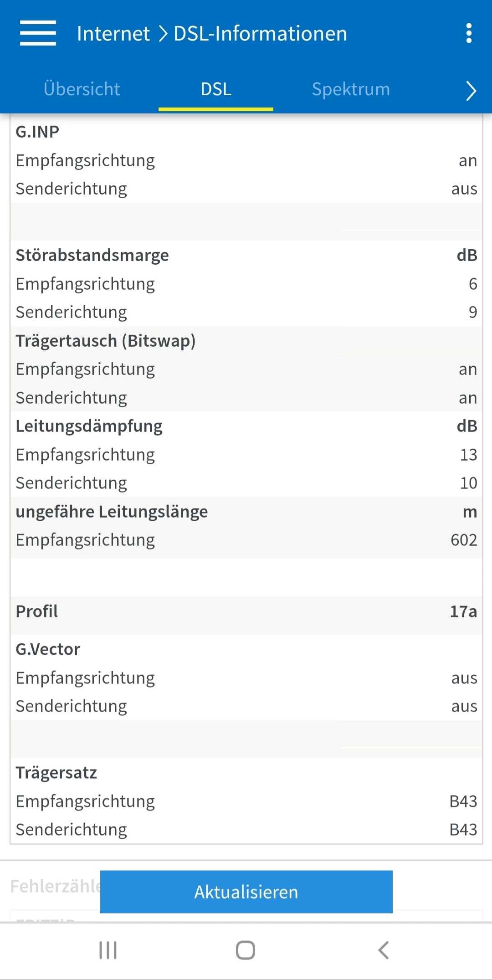Tap the Android back navigation icon

point(384,950)
